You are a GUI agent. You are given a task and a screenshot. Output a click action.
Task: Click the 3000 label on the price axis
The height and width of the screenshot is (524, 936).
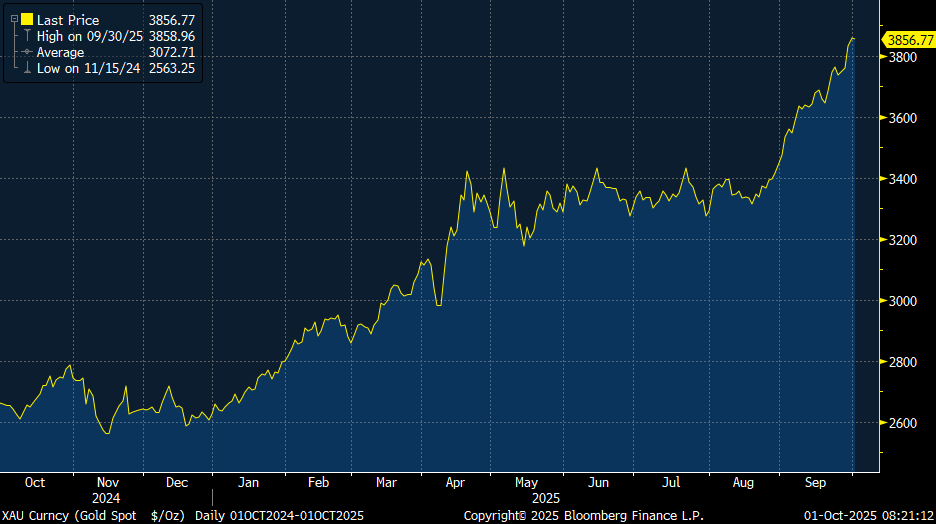(x=903, y=301)
